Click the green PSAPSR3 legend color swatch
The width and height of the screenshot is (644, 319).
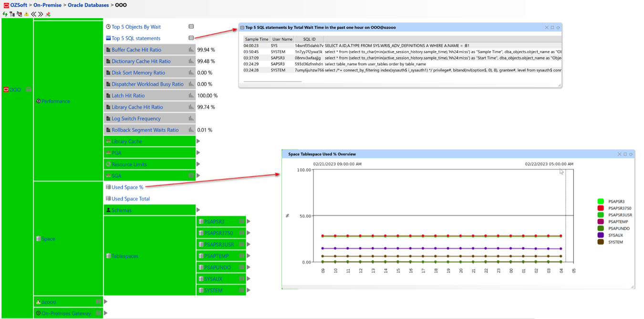point(600,202)
